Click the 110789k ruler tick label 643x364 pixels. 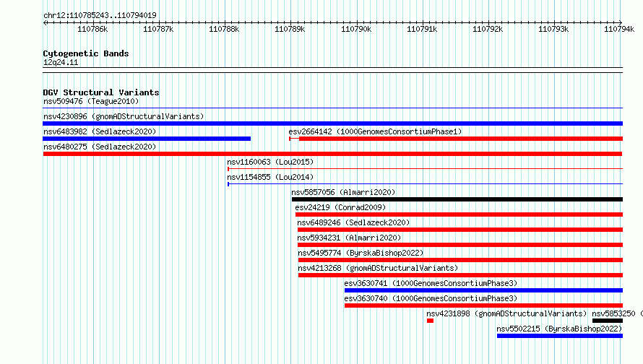pyautogui.click(x=290, y=29)
